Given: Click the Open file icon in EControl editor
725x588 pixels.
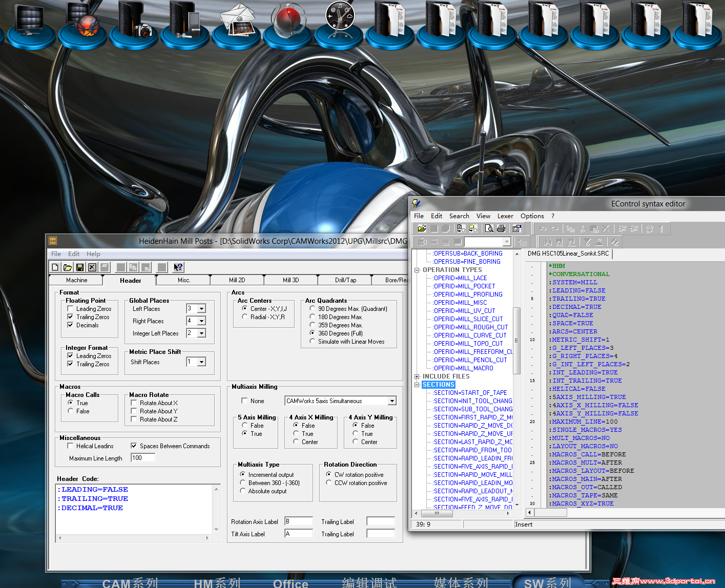Looking at the screenshot, I should pyautogui.click(x=422, y=228).
